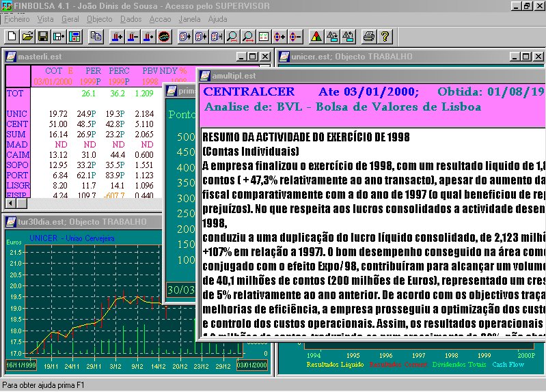Click the red bar with dot icon
Viewport: 546px width, 392px height.
(149, 36)
